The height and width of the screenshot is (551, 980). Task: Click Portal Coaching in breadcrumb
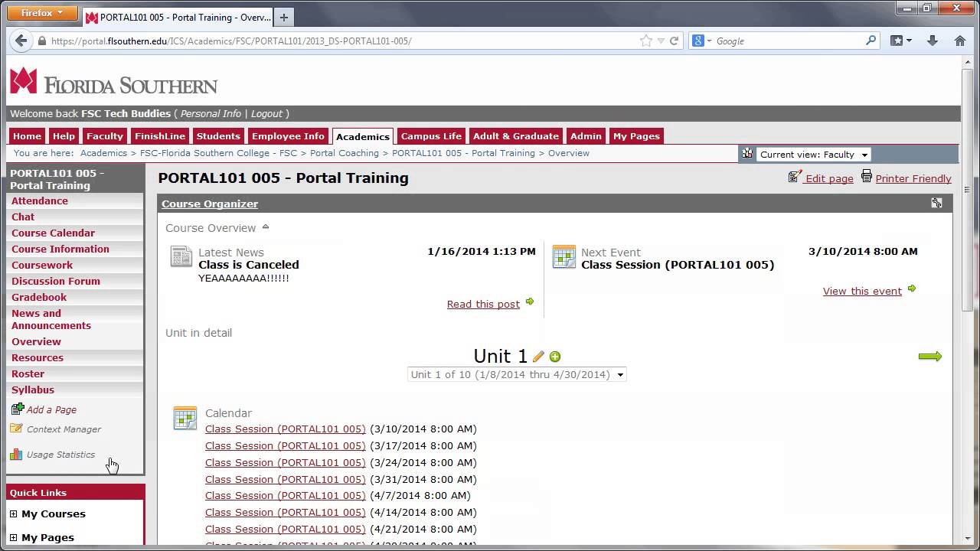tap(345, 153)
